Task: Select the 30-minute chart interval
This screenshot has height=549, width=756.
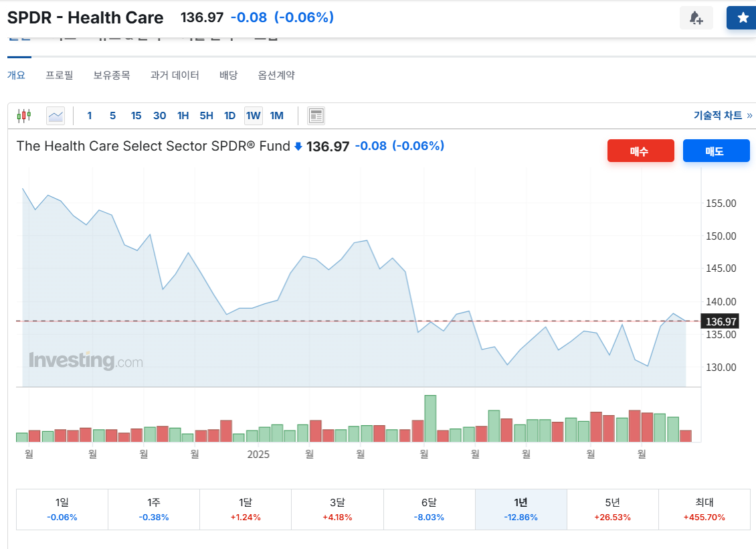Action: tap(160, 116)
